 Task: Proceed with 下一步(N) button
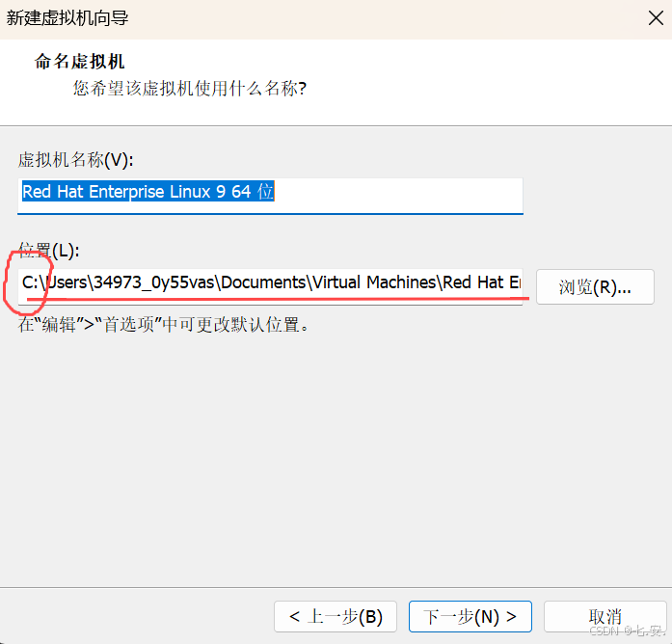[470, 616]
